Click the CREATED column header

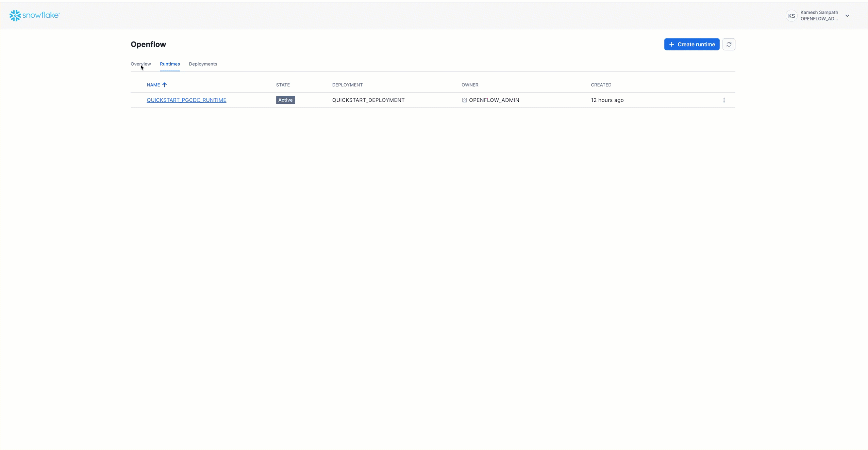click(601, 85)
